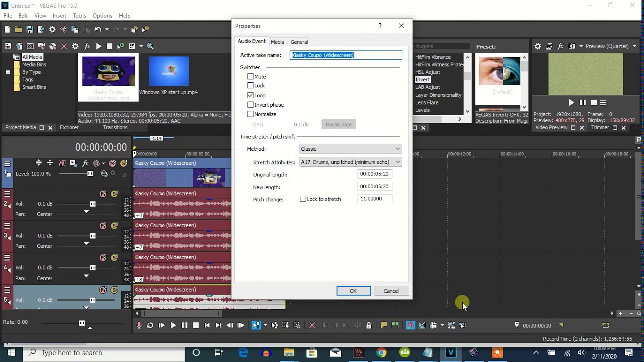The height and width of the screenshot is (362, 644).
Task: Tick the Invert phase checkbox
Action: [250, 105]
